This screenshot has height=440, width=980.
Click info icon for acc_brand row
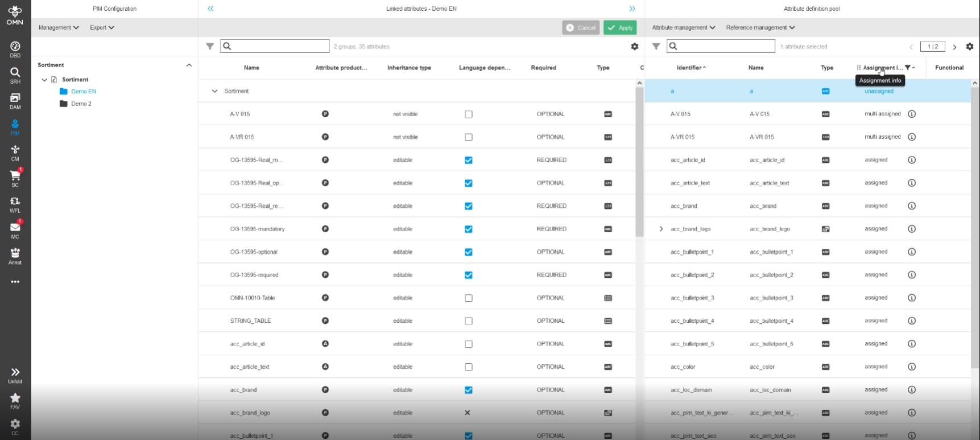pos(912,206)
